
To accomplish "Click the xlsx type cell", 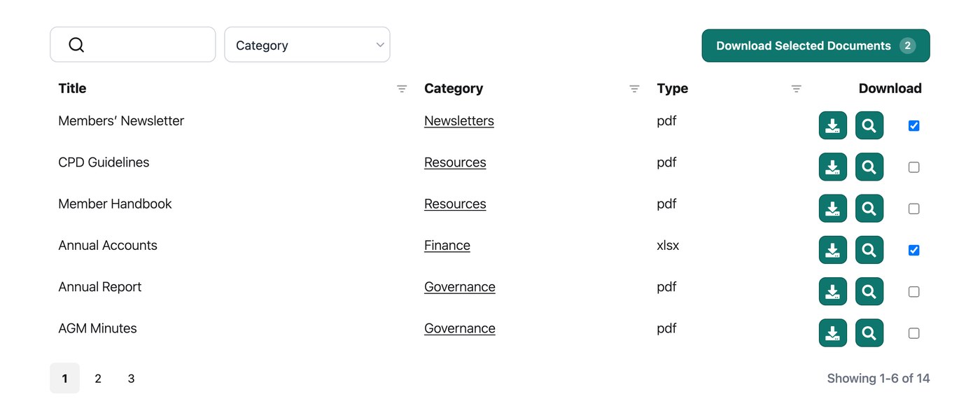I will click(x=668, y=245).
